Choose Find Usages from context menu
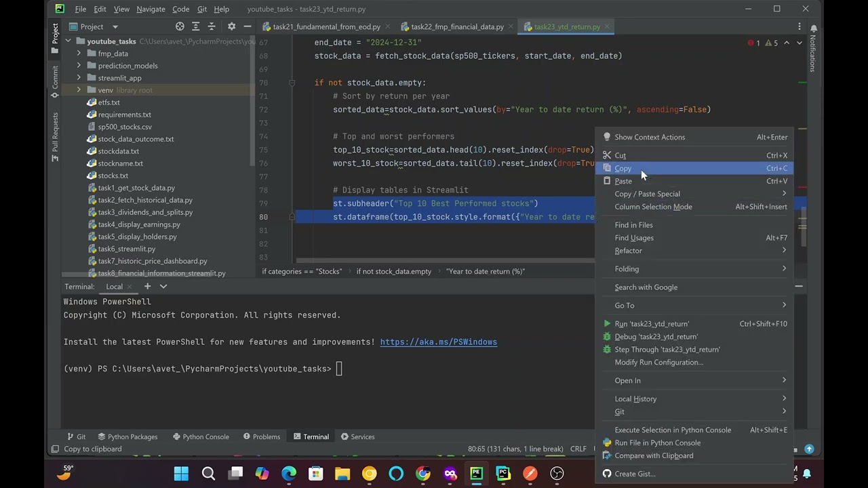Viewport: 868px width, 488px height. tap(694, 238)
